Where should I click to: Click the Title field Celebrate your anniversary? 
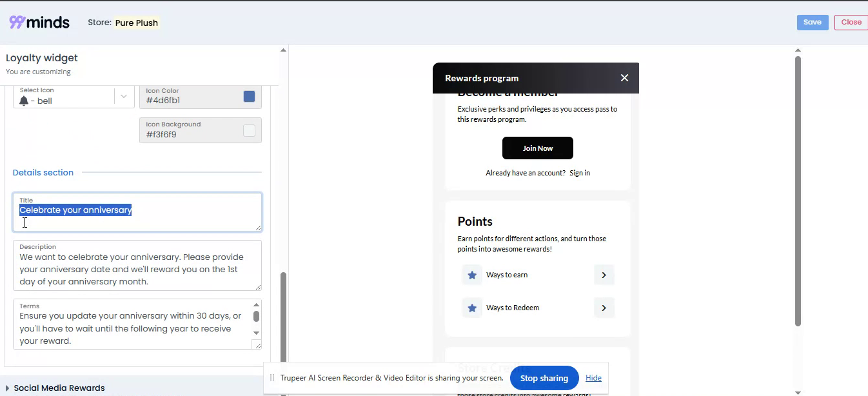(137, 212)
